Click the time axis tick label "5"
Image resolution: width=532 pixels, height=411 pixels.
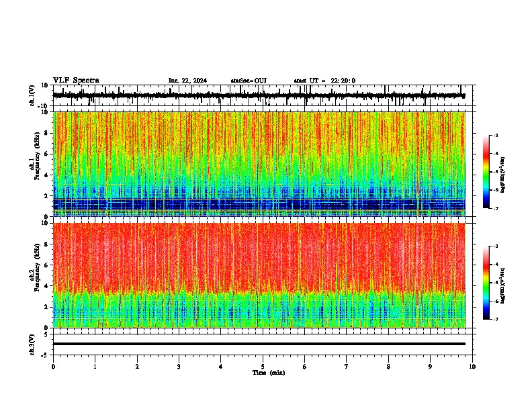263,367
